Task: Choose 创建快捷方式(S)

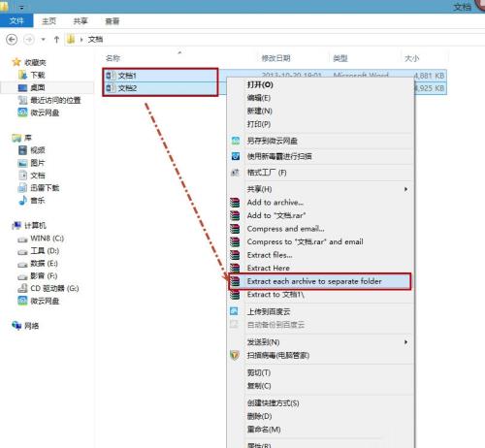Action: (x=273, y=403)
